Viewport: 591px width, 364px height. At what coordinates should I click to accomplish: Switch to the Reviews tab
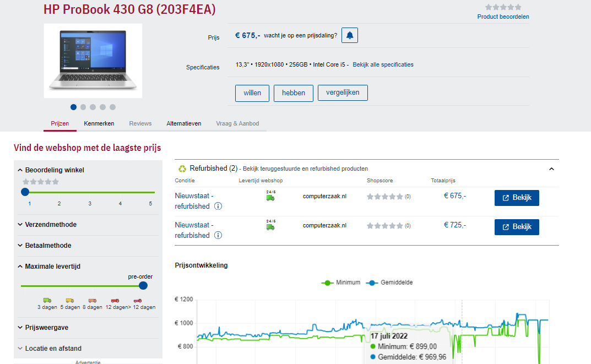coord(140,123)
